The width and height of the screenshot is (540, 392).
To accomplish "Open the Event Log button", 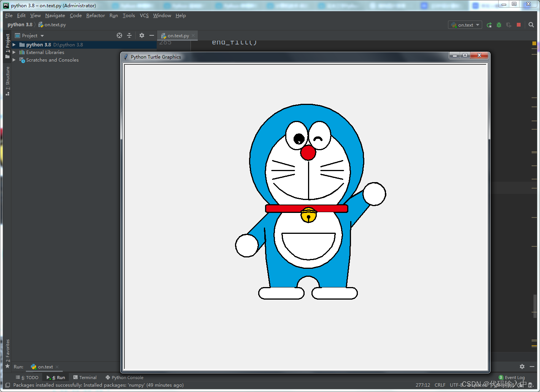I will tap(512, 378).
